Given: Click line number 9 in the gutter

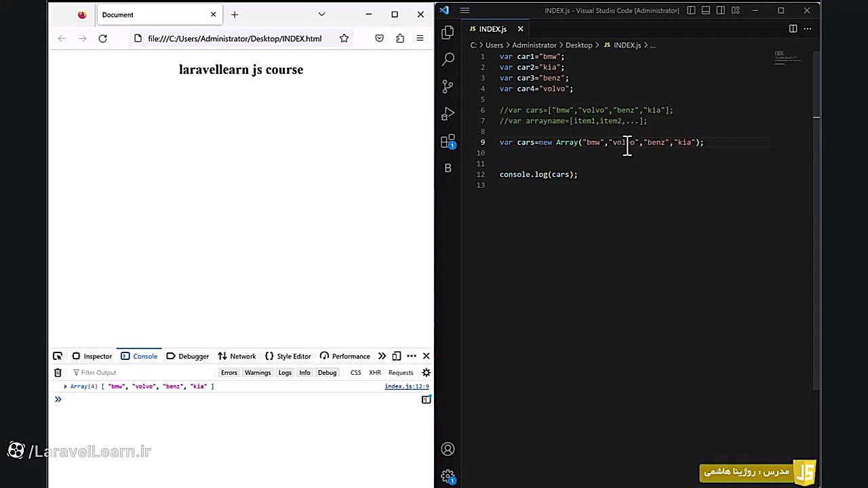Looking at the screenshot, I should [x=483, y=142].
